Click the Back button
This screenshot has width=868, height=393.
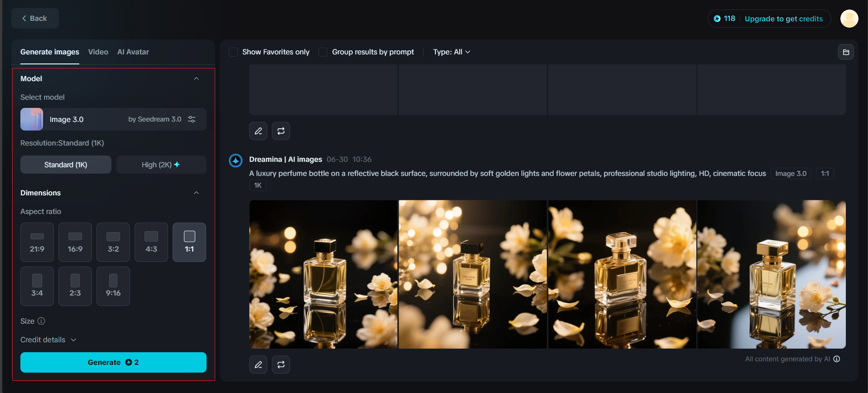(35, 19)
